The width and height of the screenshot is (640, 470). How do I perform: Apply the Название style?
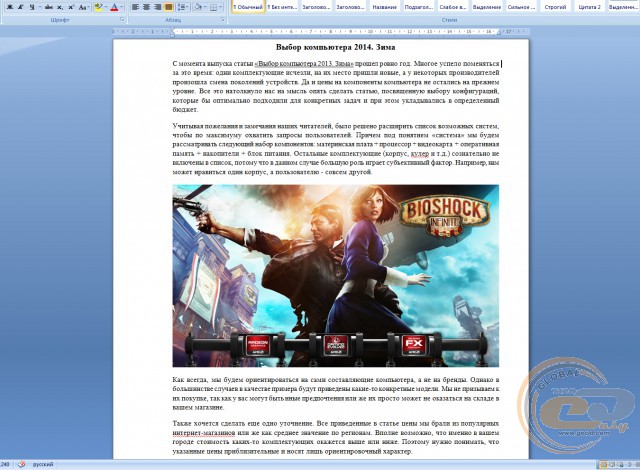(385, 7)
